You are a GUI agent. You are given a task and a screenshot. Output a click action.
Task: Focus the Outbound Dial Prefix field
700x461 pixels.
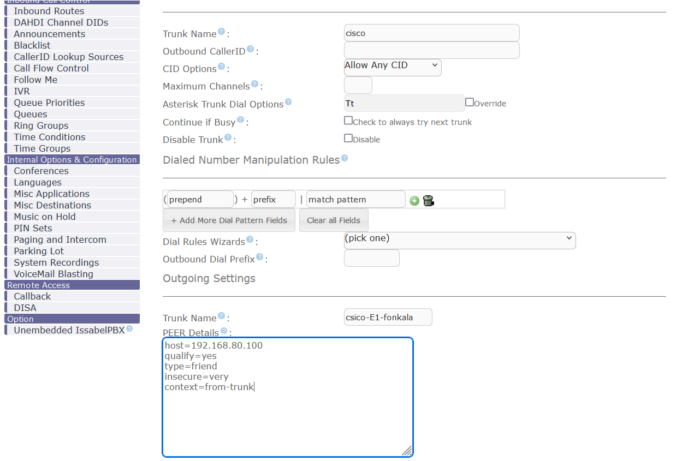(x=371, y=258)
